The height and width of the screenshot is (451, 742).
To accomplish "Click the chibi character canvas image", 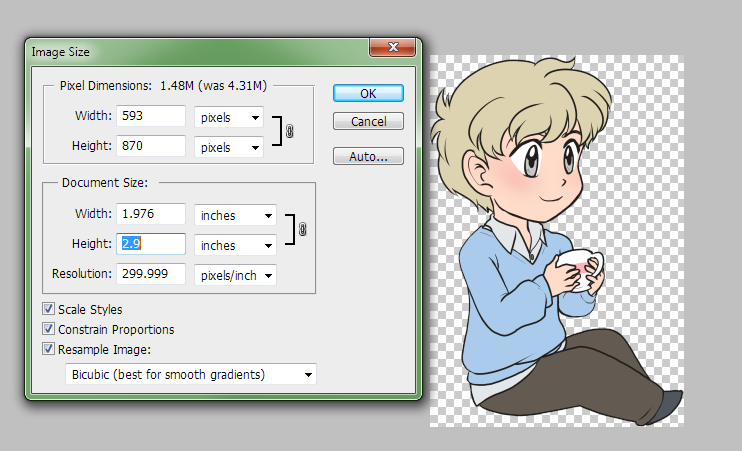I will [556, 241].
